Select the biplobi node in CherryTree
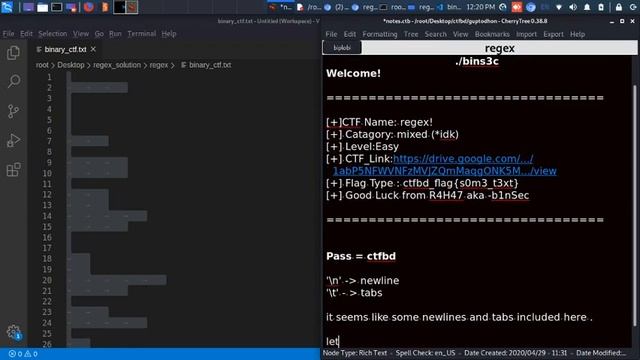Image resolution: width=640 pixels, height=360 pixels. [342, 48]
